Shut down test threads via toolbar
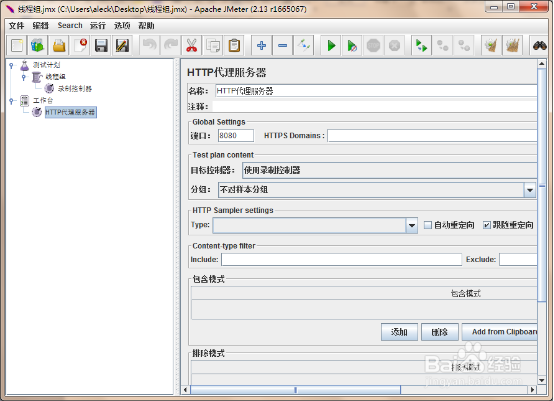Viewport: 554px width, 401px height. coord(394,46)
